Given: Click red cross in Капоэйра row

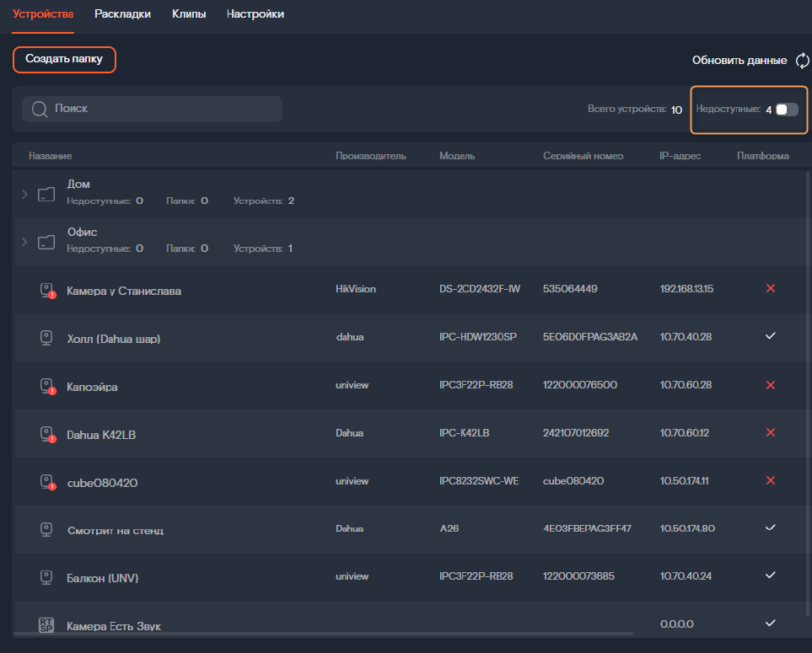Looking at the screenshot, I should (x=771, y=385).
